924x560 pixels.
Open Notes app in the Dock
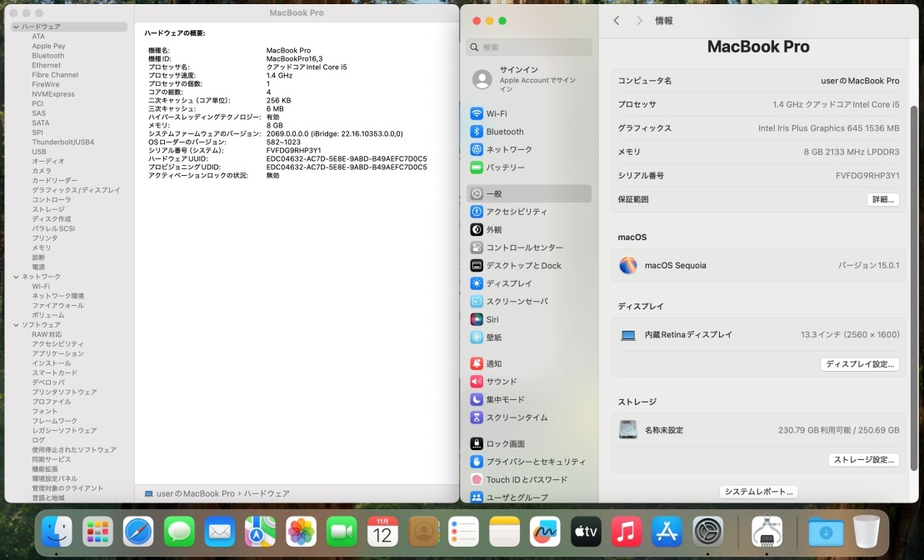pos(504,532)
